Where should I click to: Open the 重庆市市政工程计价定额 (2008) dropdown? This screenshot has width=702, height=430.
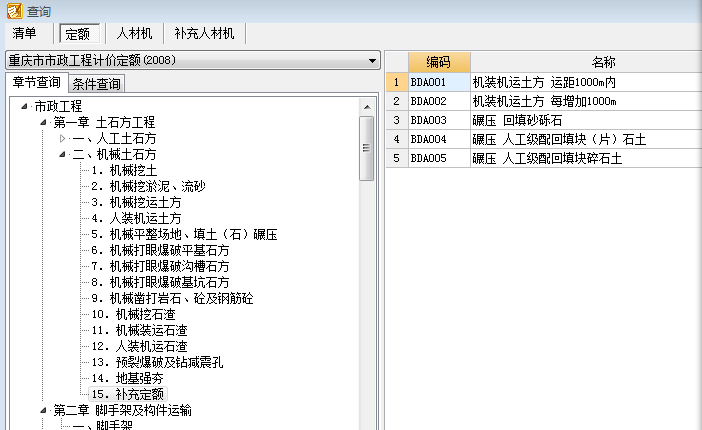coord(193,60)
